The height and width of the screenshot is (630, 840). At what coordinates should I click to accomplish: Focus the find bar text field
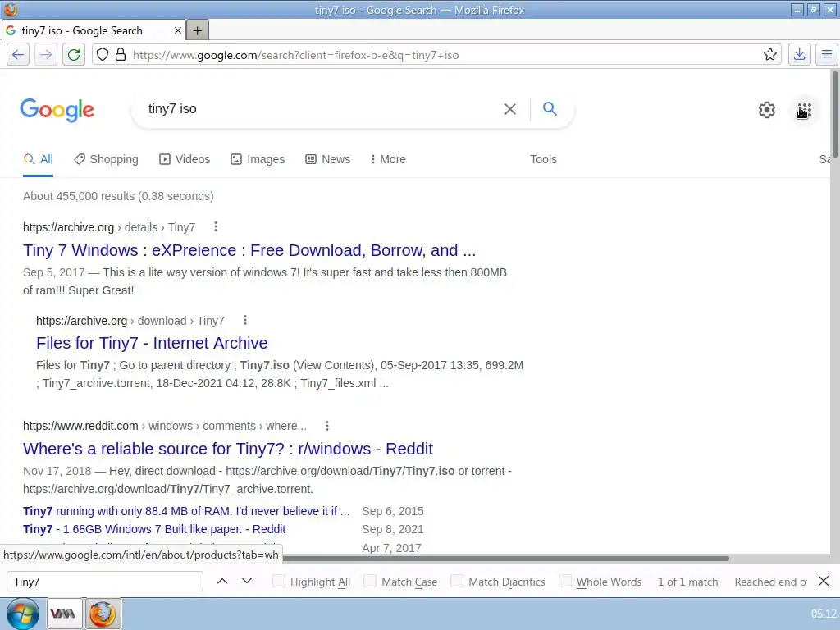[105, 582]
